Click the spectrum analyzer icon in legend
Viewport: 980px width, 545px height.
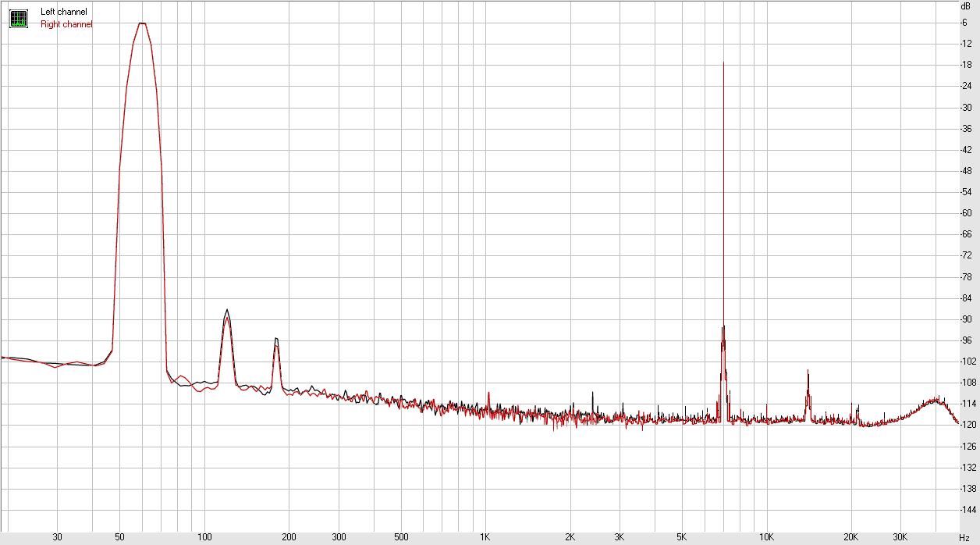19,18
